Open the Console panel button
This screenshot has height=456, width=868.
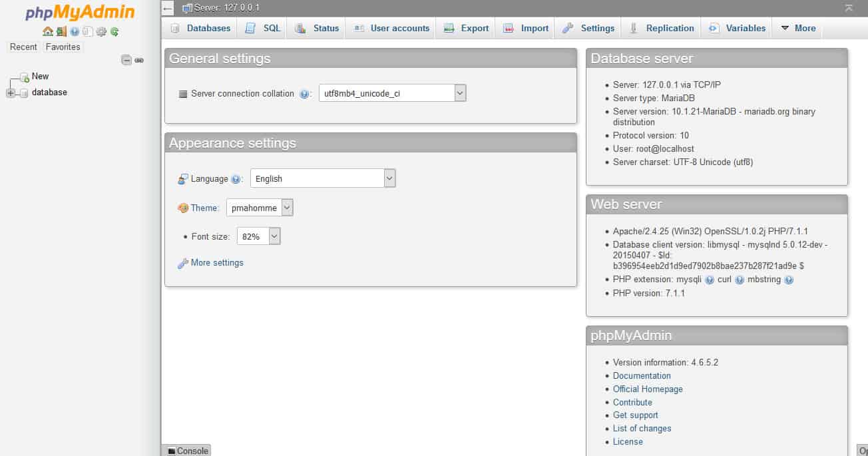(186, 451)
